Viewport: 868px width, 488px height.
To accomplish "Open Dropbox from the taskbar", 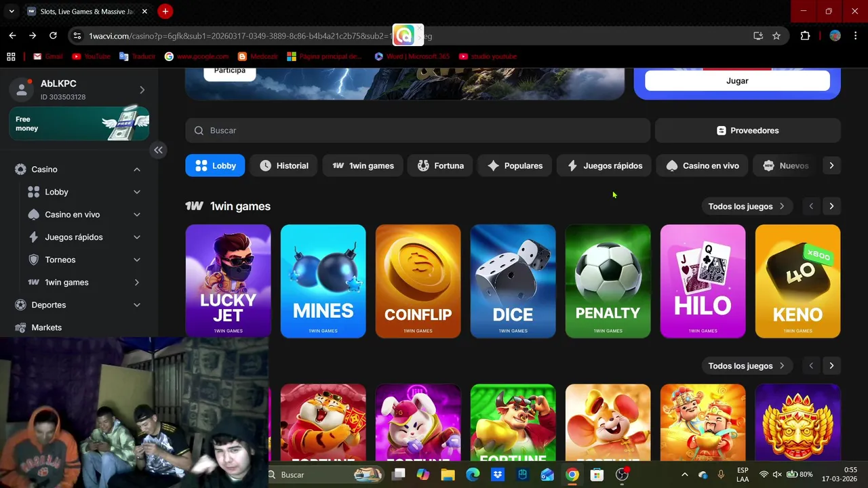I will 498,474.
